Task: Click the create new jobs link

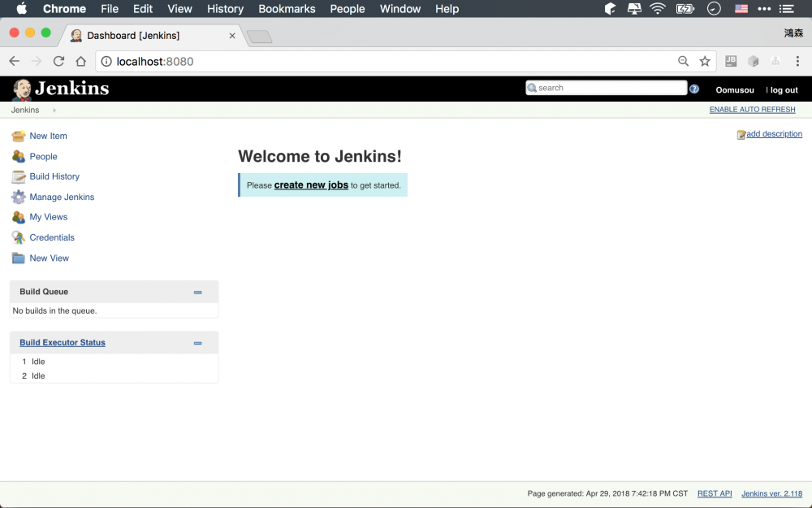Action: (311, 185)
